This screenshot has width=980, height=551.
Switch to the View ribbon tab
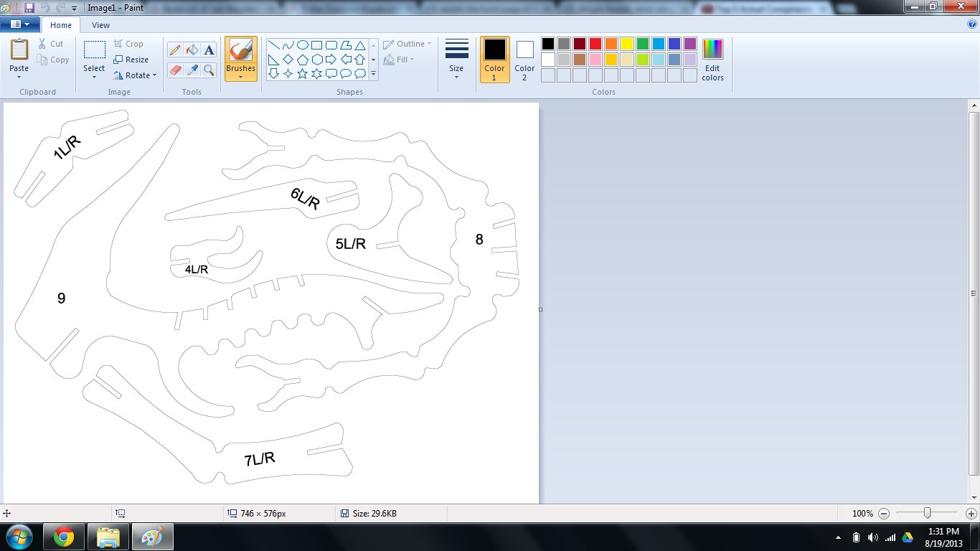pos(101,25)
